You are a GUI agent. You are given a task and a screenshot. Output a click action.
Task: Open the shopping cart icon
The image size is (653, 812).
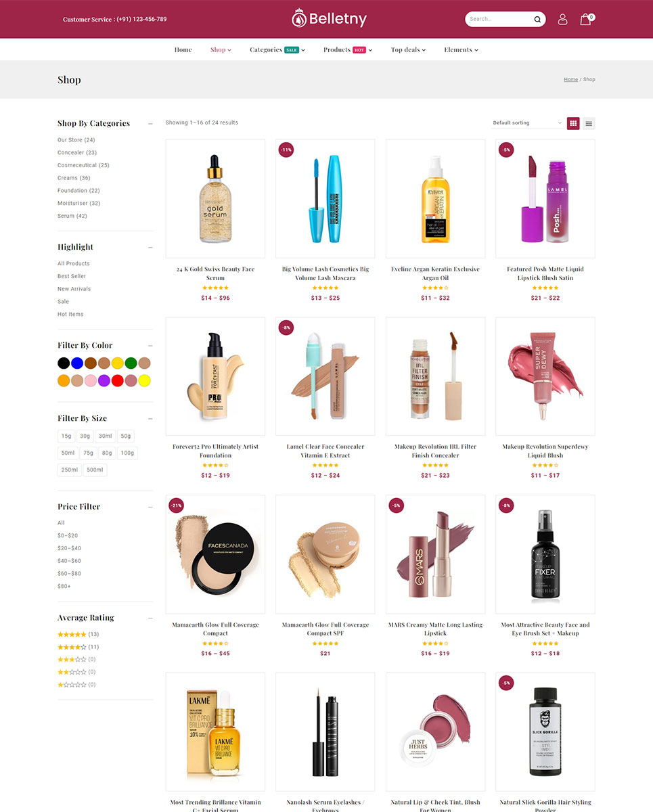click(586, 19)
